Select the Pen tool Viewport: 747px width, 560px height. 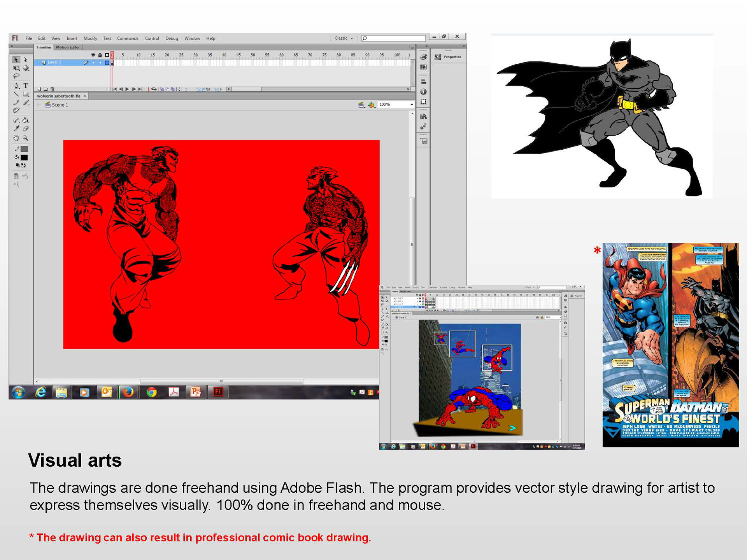(16, 86)
